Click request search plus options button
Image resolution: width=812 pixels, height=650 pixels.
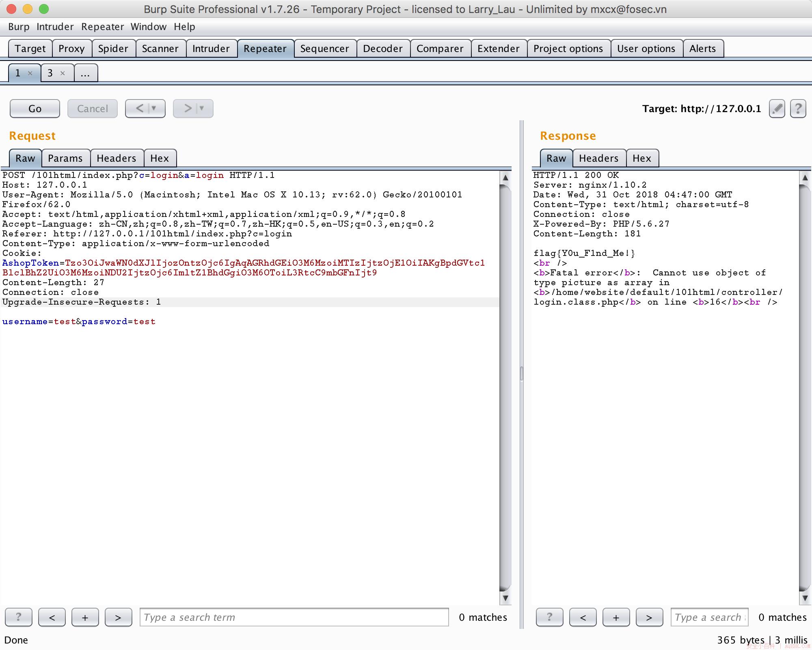click(x=85, y=617)
